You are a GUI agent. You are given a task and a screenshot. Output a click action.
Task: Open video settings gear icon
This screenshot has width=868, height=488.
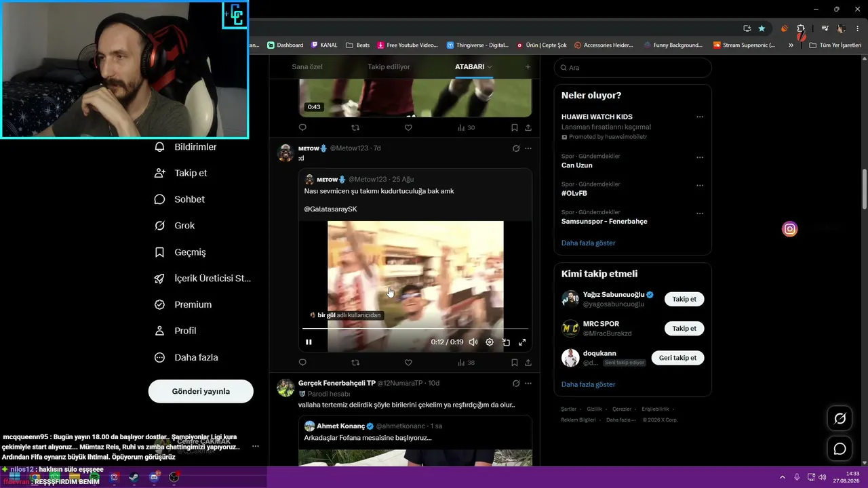[x=490, y=342]
